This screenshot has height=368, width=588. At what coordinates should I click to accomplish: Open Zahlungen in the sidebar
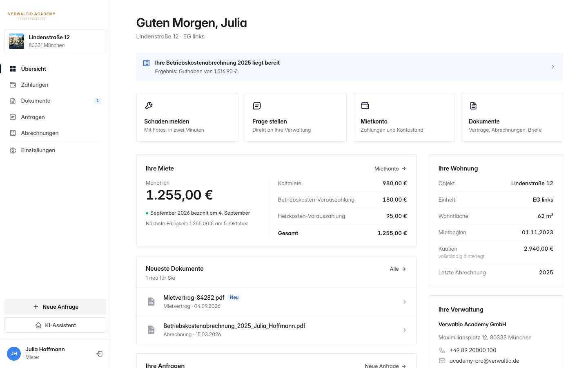pyautogui.click(x=55, y=85)
